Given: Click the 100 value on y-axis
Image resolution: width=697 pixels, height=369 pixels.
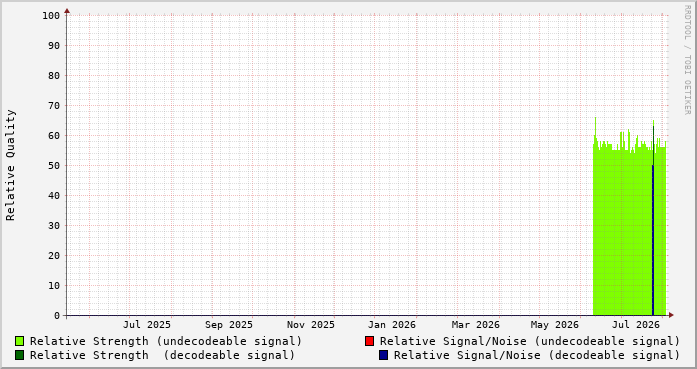Looking at the screenshot, I should click(51, 16).
